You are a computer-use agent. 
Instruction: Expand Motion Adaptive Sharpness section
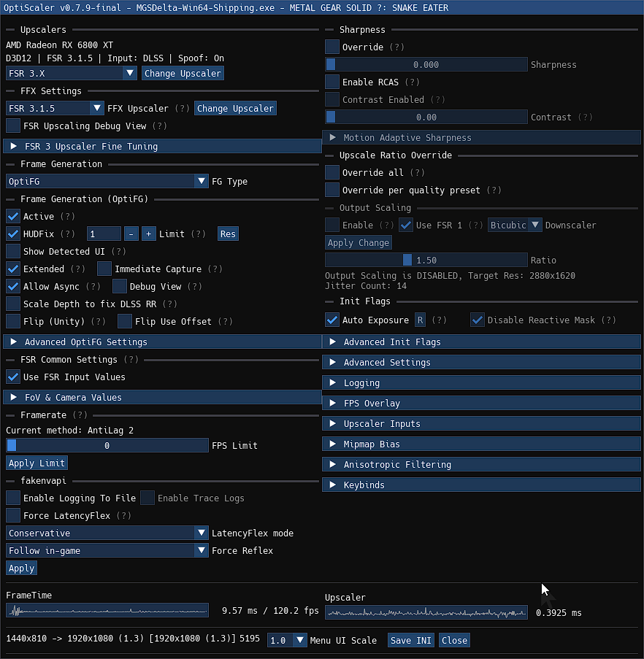tap(481, 137)
